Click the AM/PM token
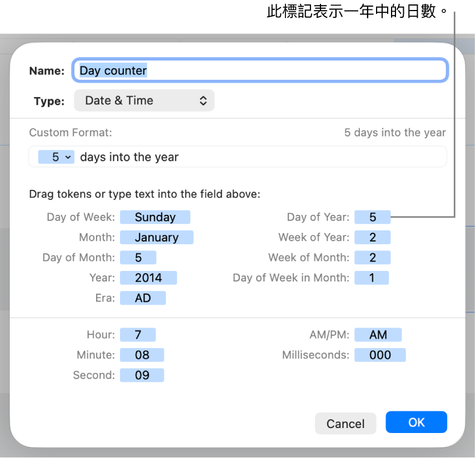This screenshot has width=476, height=458. (x=378, y=335)
